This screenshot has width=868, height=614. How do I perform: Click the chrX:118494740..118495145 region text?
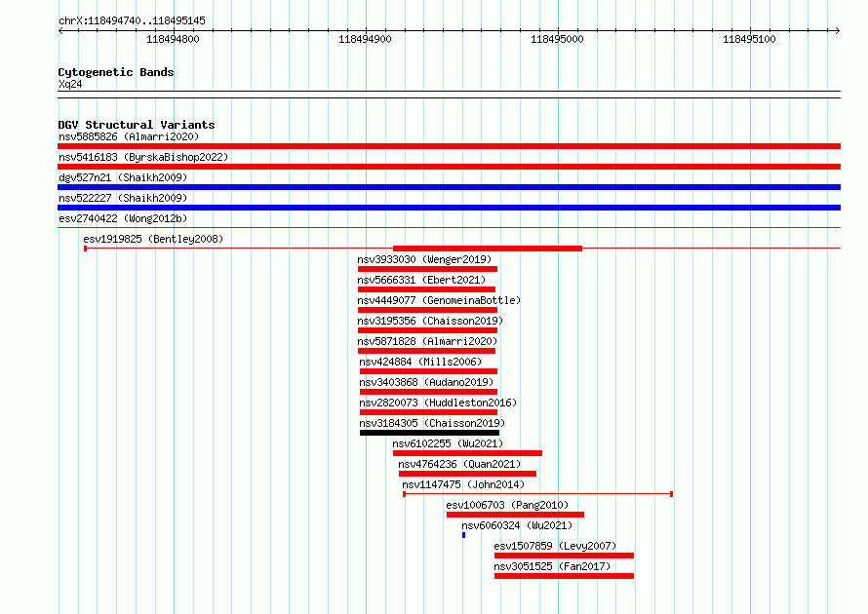[132, 21]
